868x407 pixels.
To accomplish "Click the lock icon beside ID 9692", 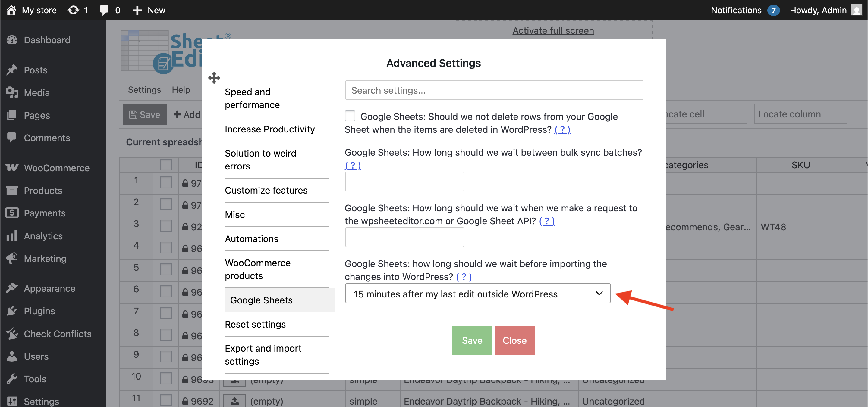I will (185, 401).
